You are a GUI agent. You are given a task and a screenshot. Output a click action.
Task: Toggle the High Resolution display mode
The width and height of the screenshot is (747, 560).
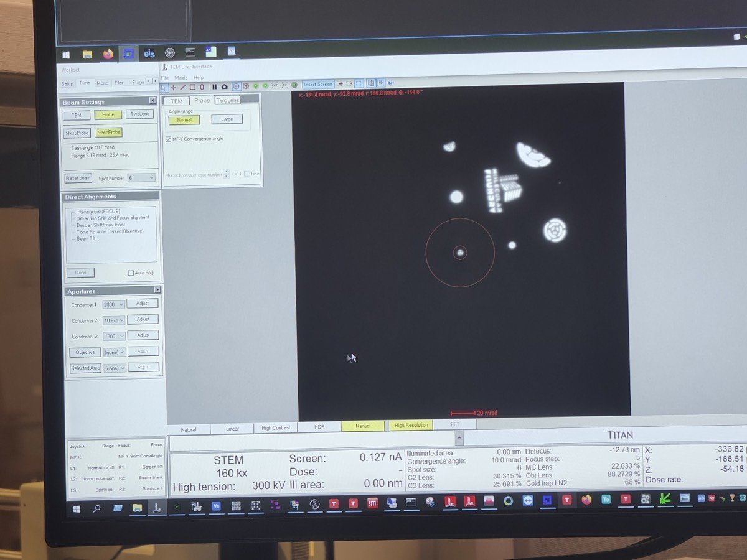pos(411,426)
